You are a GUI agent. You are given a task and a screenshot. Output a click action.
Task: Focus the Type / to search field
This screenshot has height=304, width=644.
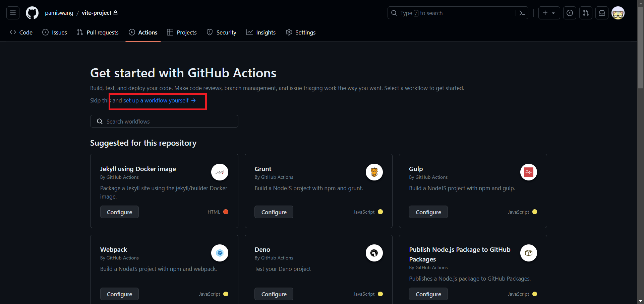(458, 13)
